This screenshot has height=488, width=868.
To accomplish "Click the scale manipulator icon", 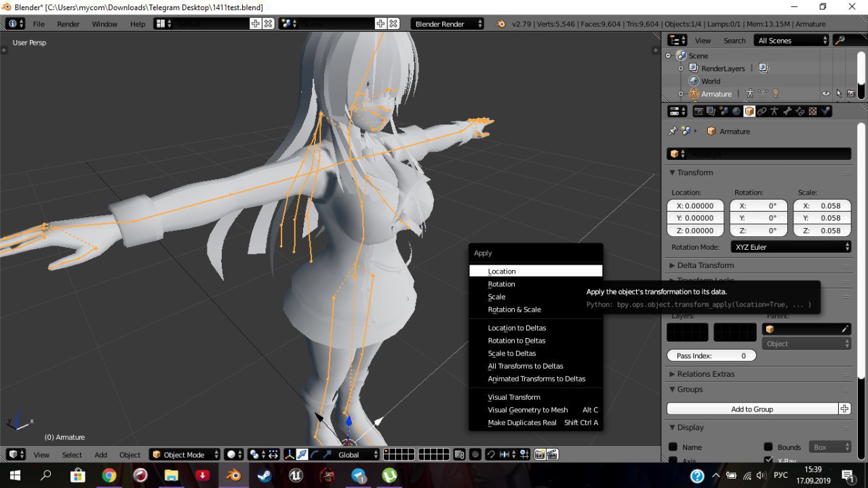I will click(x=328, y=454).
